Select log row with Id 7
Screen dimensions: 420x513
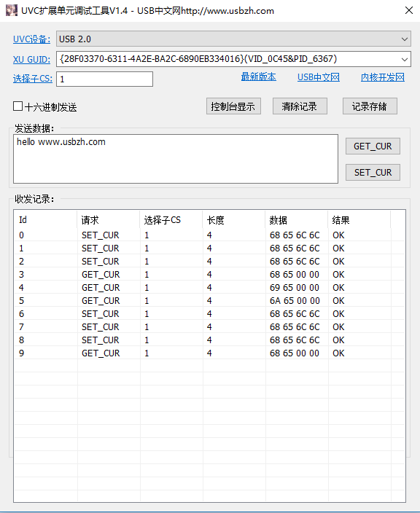(x=209, y=327)
